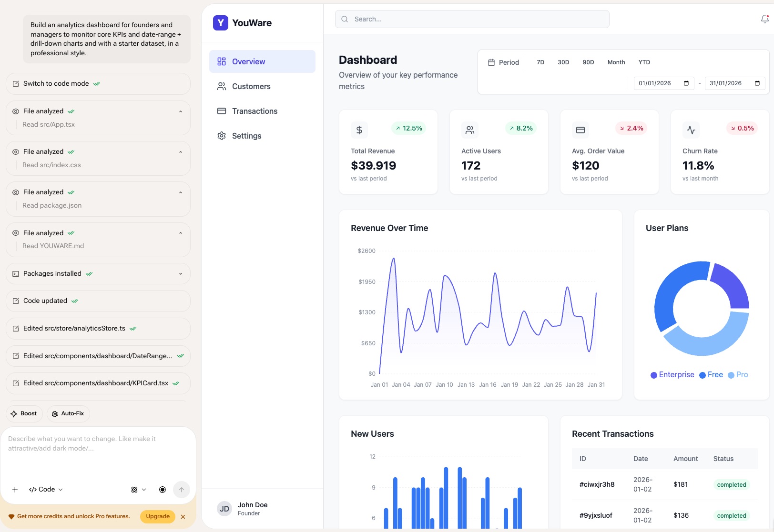The image size is (774, 532).
Task: Click the Period calendar icon
Action: (491, 62)
